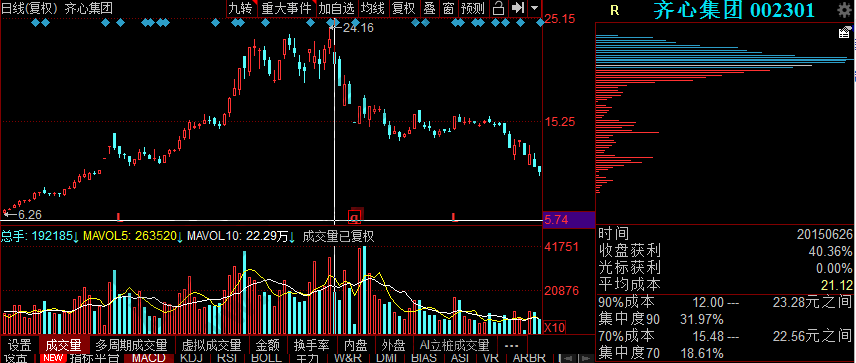The width and height of the screenshot is (856, 363).
Task: Click the NEW badge in indicator bar
Action: pos(53,358)
